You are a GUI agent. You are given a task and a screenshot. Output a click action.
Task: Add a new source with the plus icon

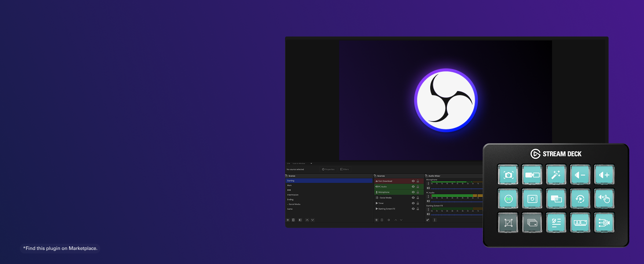pyautogui.click(x=377, y=220)
